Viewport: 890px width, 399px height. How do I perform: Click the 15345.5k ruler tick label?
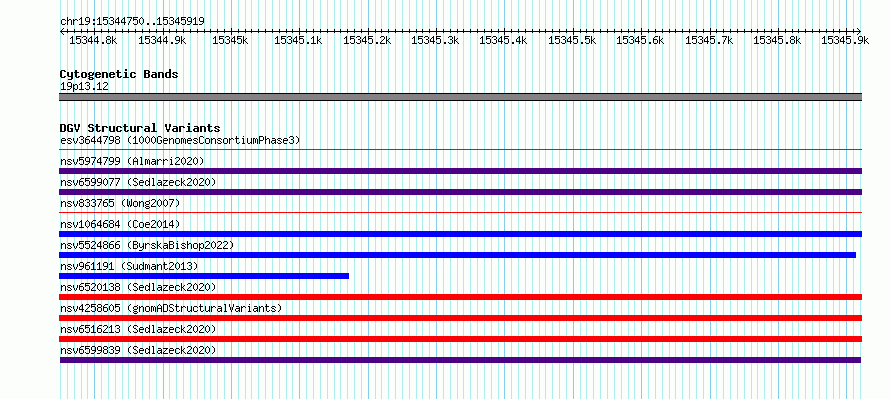tap(572, 40)
